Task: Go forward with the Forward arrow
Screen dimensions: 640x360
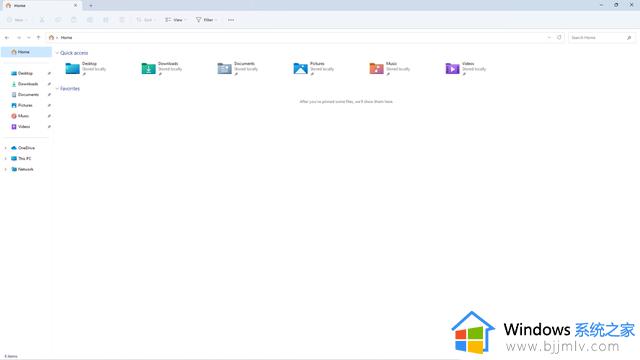Action: point(18,38)
